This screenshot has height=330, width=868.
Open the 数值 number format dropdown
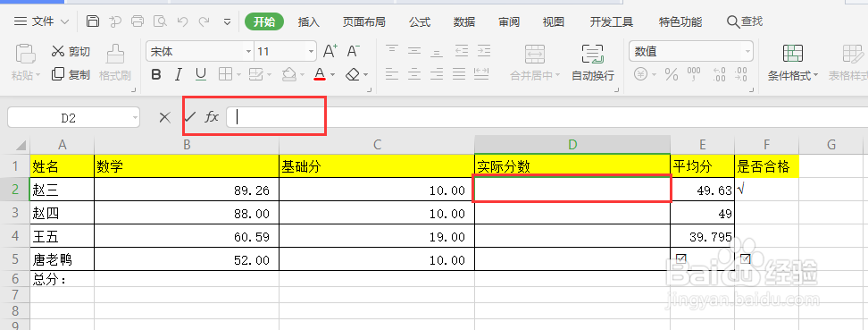(747, 52)
